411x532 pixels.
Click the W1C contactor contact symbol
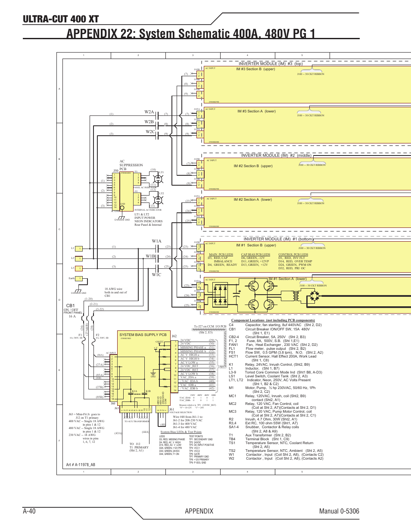pos(157,268)
